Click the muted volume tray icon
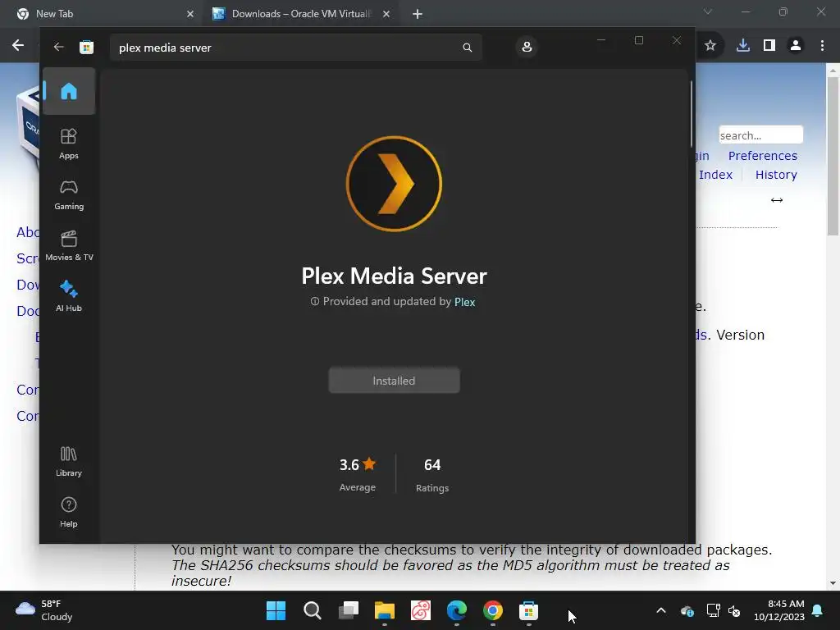The image size is (840, 630). pyautogui.click(x=734, y=610)
